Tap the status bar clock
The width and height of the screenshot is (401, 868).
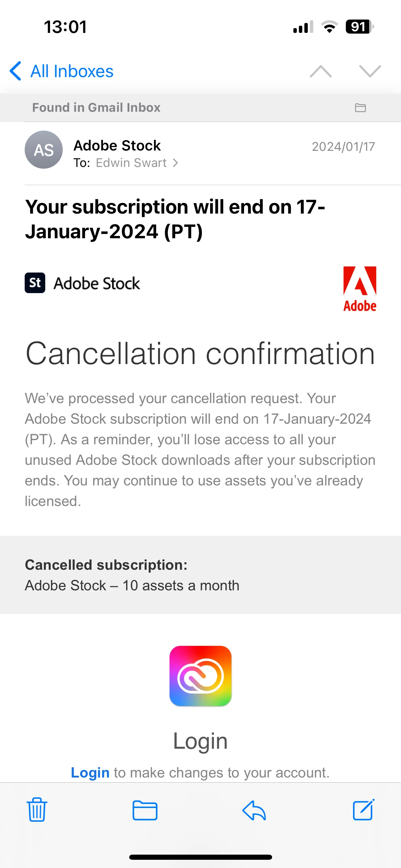65,27
